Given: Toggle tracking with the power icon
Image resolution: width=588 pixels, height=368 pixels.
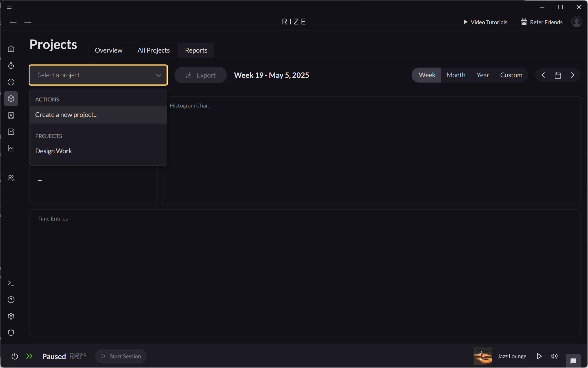Looking at the screenshot, I should tap(15, 356).
